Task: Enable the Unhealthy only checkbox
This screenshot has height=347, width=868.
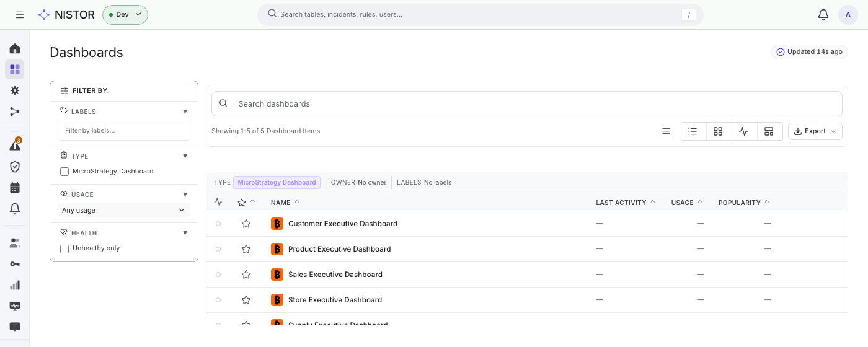Action: [x=64, y=248]
